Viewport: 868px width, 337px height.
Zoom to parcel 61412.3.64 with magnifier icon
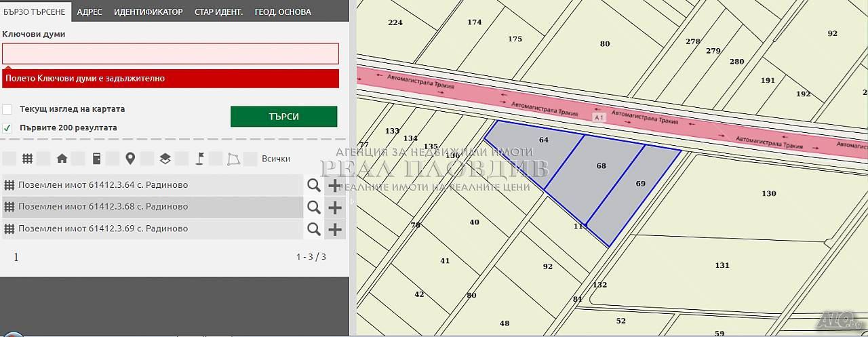(x=313, y=185)
